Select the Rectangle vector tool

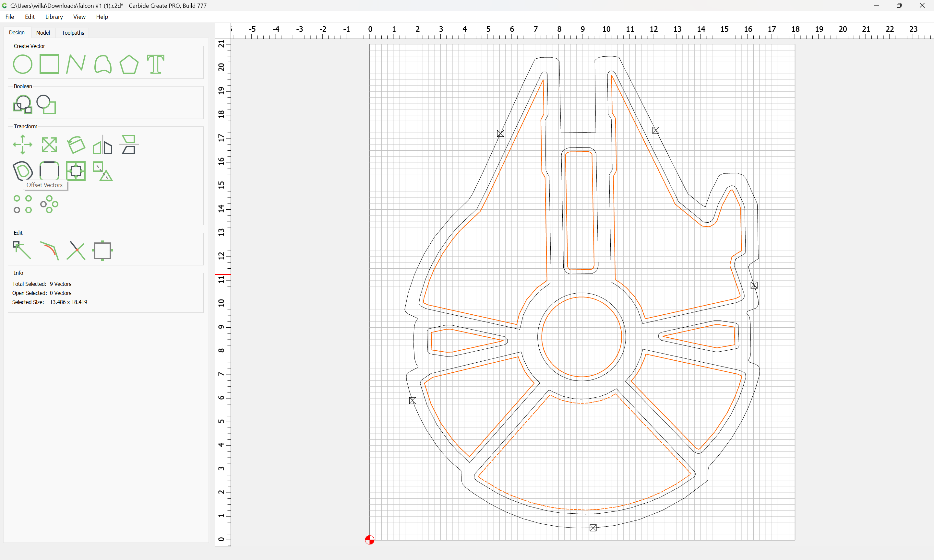coord(49,64)
